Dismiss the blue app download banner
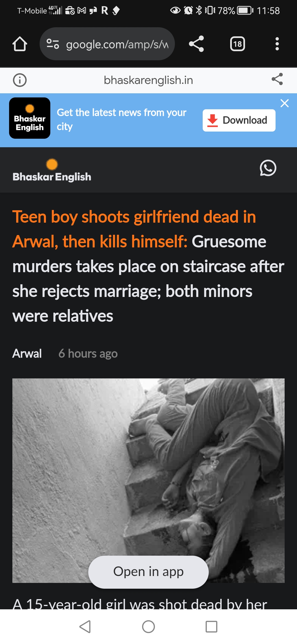Image resolution: width=297 pixels, height=644 pixels. [x=285, y=103]
